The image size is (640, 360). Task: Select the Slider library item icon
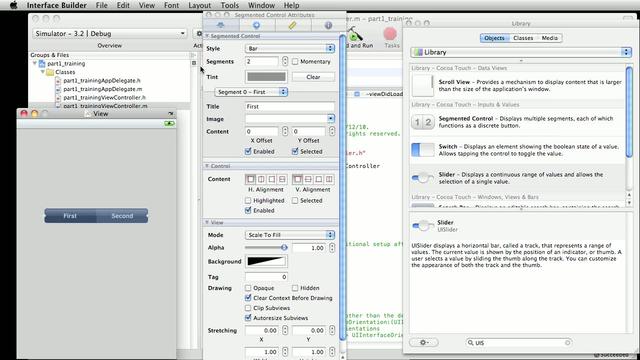pyautogui.click(x=422, y=178)
